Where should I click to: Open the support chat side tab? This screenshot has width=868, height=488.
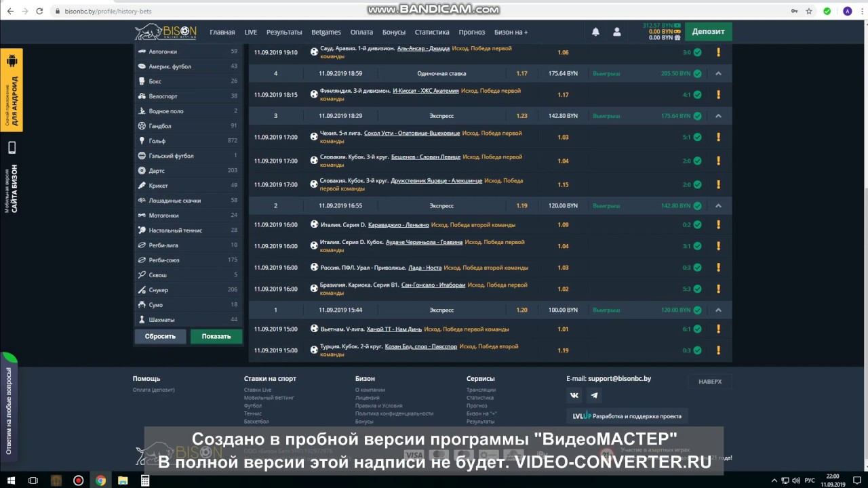coord(8,407)
